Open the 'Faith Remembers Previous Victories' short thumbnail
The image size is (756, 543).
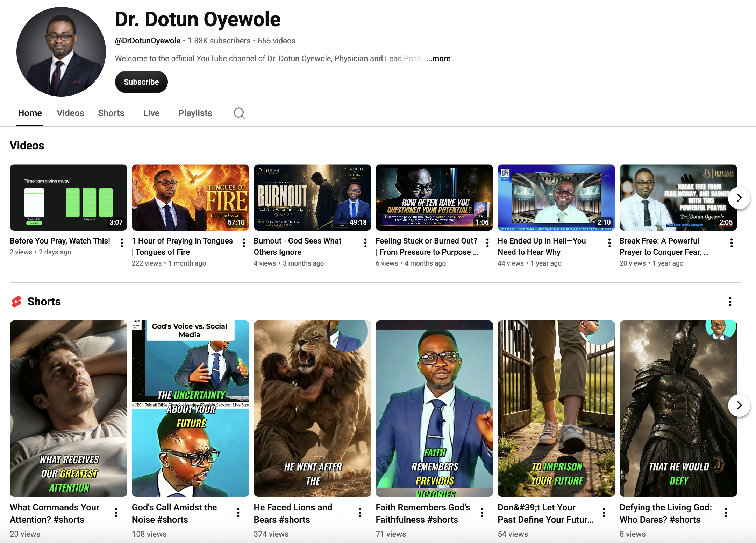434,408
